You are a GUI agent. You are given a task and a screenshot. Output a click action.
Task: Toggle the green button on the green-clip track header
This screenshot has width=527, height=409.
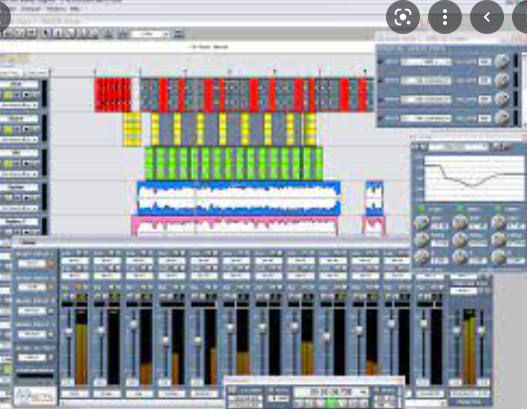[8, 164]
